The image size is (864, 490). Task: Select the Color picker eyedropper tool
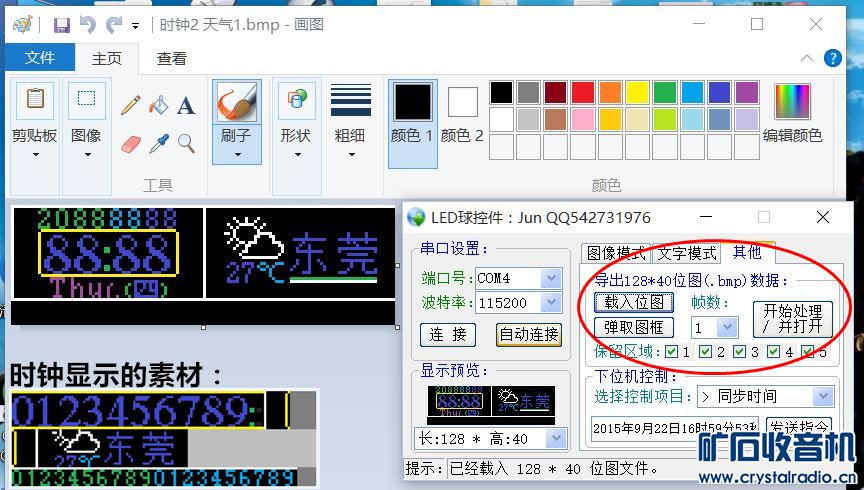[x=159, y=143]
